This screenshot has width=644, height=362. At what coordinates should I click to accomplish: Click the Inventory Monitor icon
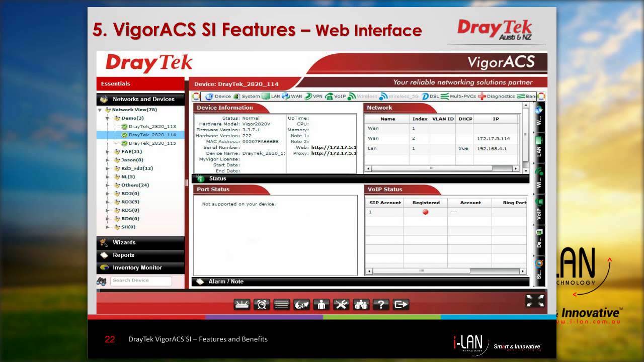point(104,267)
